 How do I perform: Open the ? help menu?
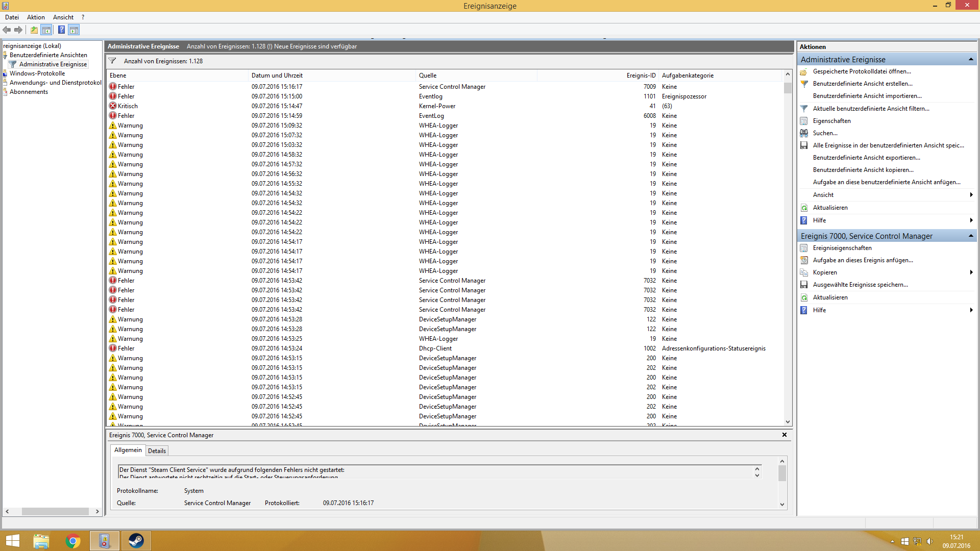83,17
